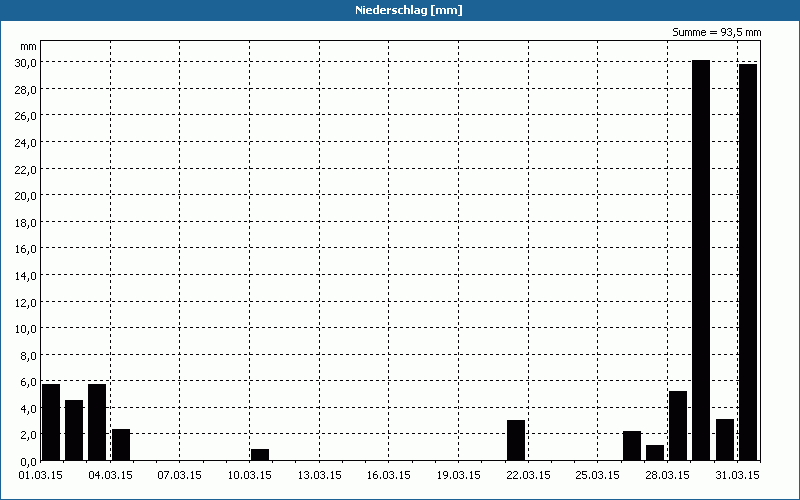Click the 20,0 y-axis label
Viewport: 800px width, 500px height.
(25, 196)
